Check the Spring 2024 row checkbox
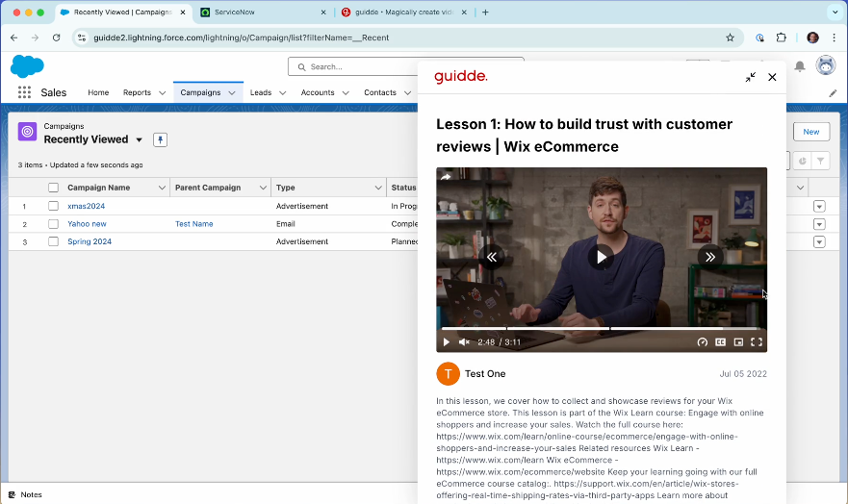848x504 pixels. [53, 241]
